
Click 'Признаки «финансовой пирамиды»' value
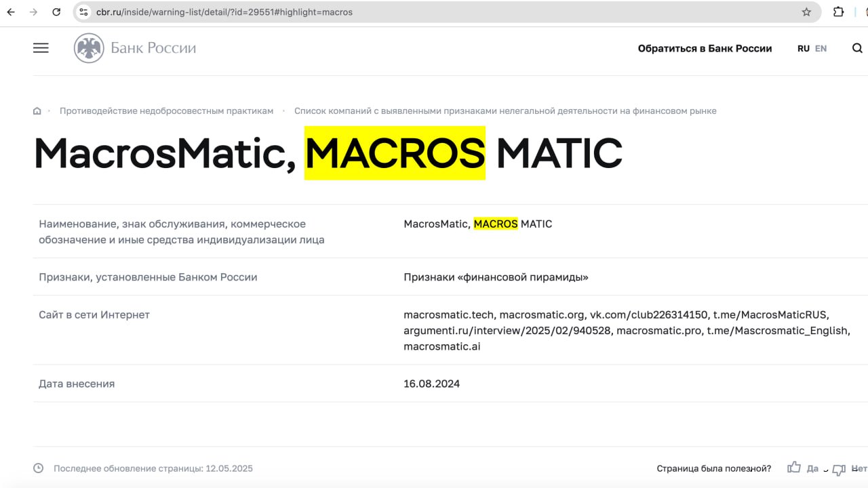click(496, 277)
